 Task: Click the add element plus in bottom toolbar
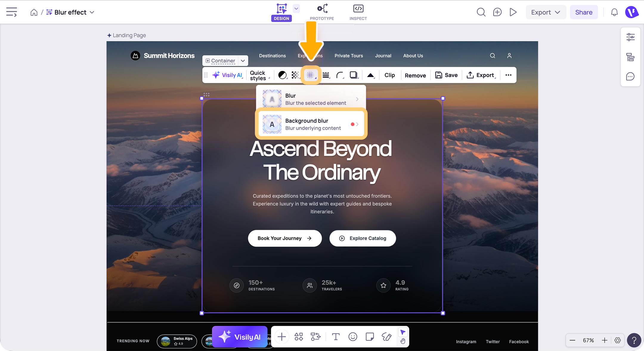(281, 337)
